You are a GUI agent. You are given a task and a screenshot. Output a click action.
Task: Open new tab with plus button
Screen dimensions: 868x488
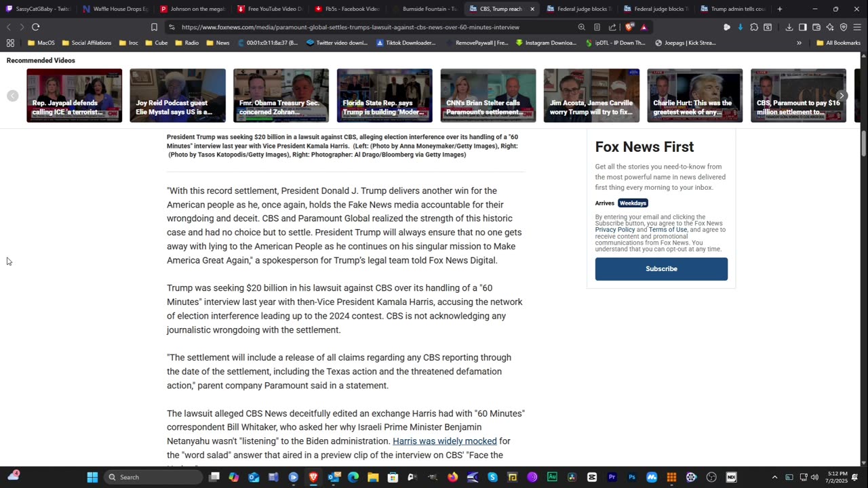pyautogui.click(x=780, y=9)
